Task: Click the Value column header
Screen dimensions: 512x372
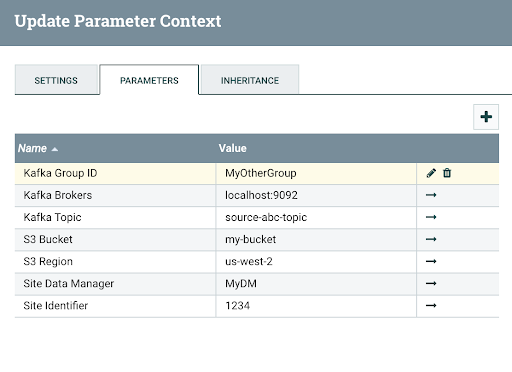Action: pos(316,148)
